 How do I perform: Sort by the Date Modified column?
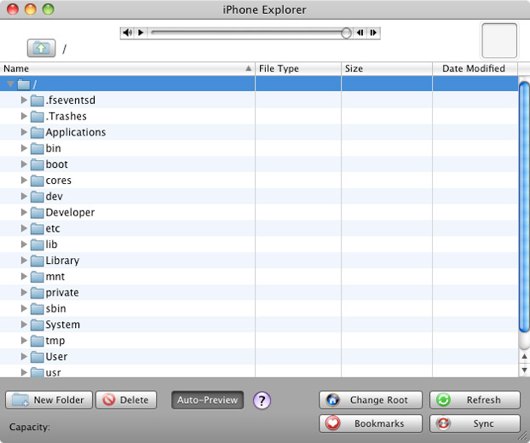point(475,69)
